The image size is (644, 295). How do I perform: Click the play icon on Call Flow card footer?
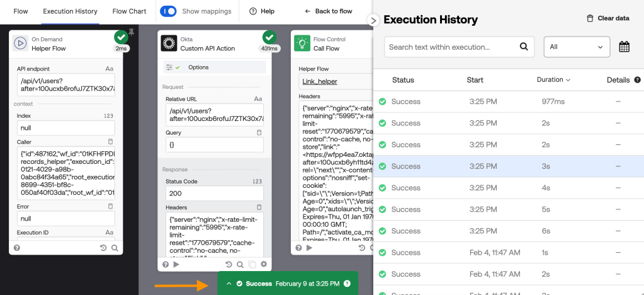point(310,248)
